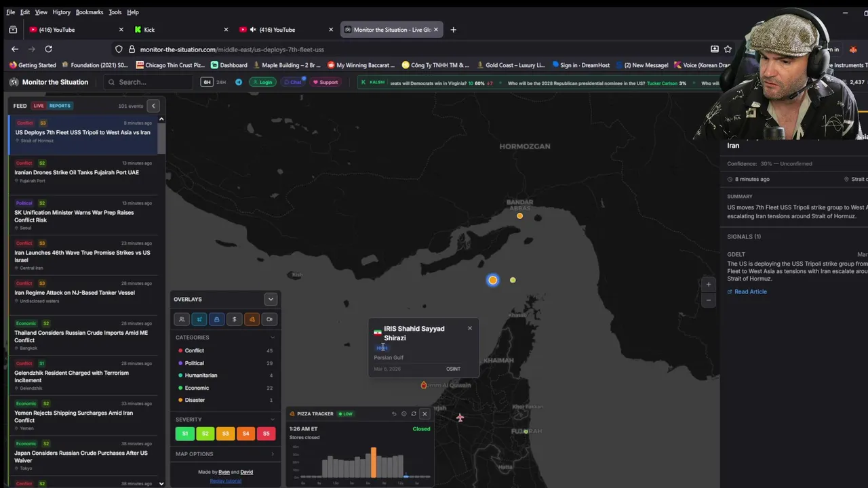
Task: Click the search input field
Action: click(149, 82)
